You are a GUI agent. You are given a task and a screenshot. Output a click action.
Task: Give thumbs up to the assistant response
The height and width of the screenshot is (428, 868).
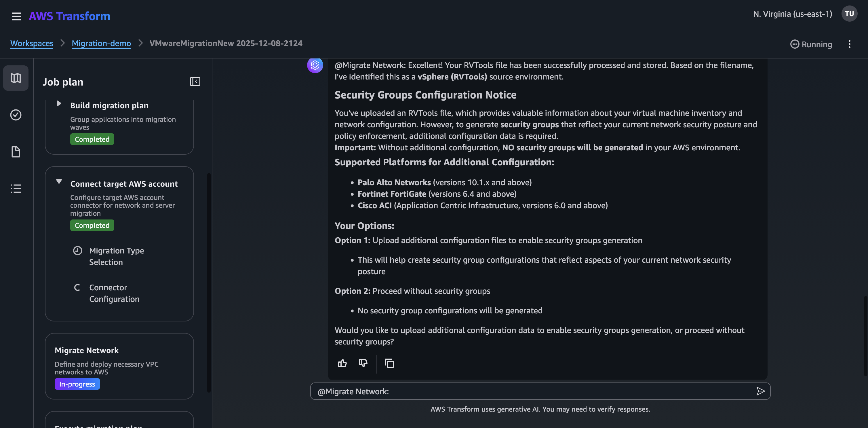click(342, 363)
